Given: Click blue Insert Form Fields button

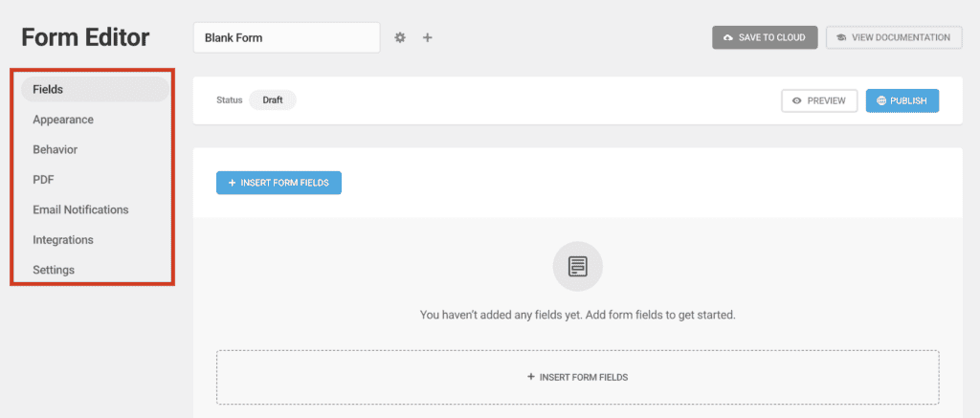Looking at the screenshot, I should click(278, 183).
